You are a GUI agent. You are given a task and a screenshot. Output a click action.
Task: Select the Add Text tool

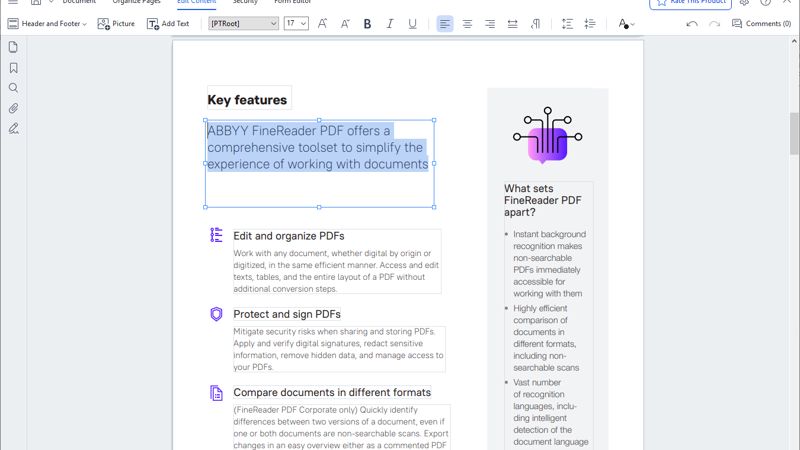(x=168, y=23)
